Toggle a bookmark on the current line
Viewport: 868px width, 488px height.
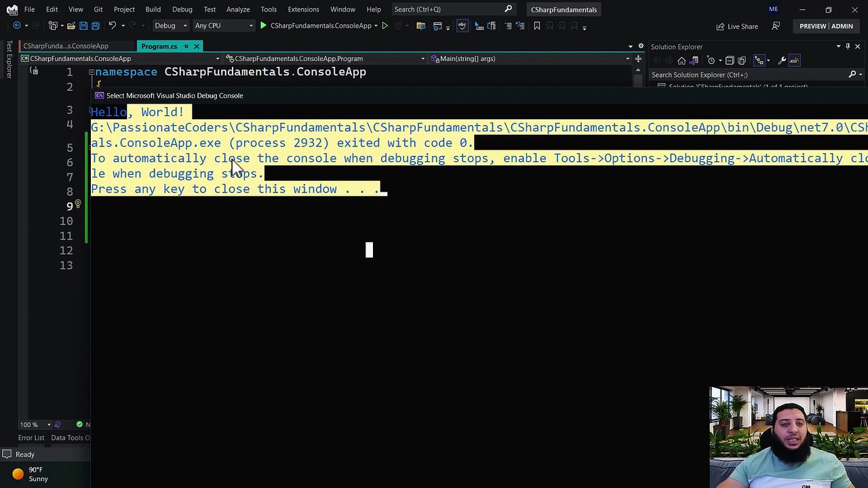(536, 26)
